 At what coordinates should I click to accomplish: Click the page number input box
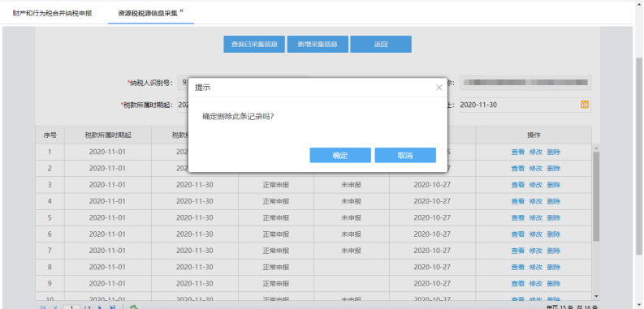[71, 307]
